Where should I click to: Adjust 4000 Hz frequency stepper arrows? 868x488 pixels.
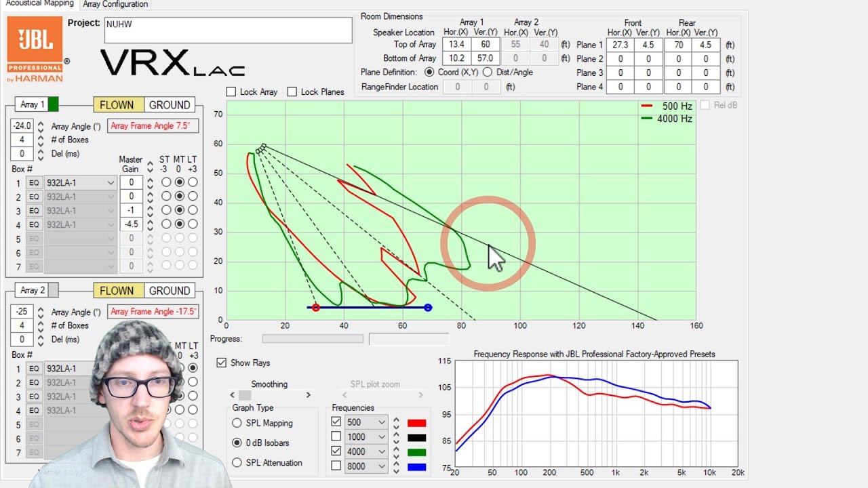point(396,451)
